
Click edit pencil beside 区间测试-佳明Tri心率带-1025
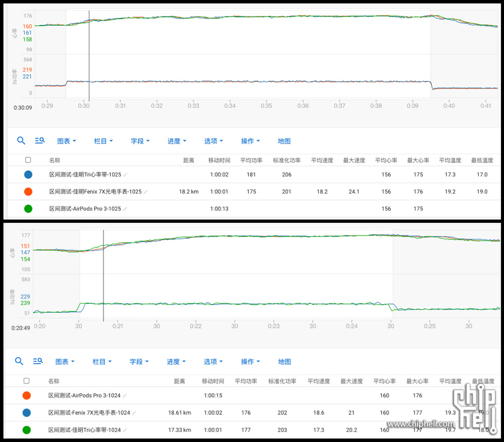[x=125, y=174]
